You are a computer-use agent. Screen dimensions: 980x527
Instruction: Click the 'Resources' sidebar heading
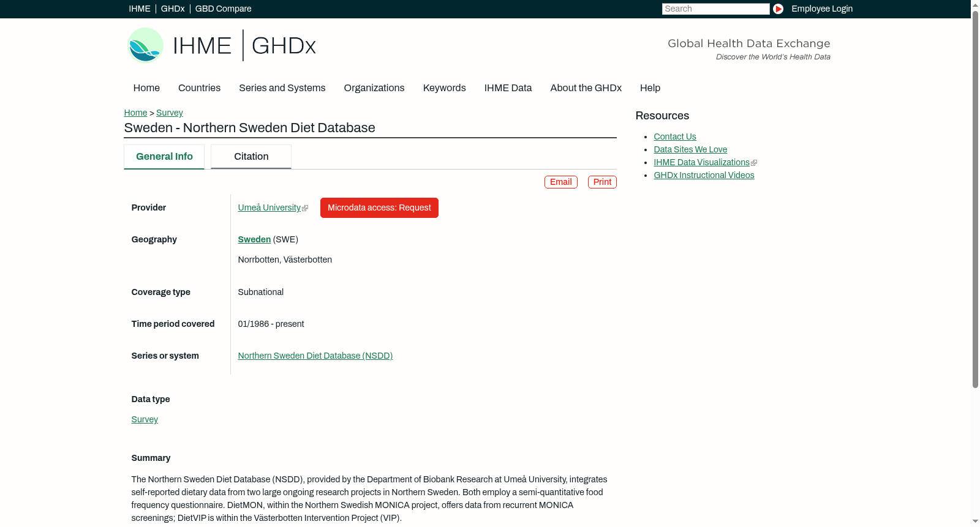(x=662, y=116)
